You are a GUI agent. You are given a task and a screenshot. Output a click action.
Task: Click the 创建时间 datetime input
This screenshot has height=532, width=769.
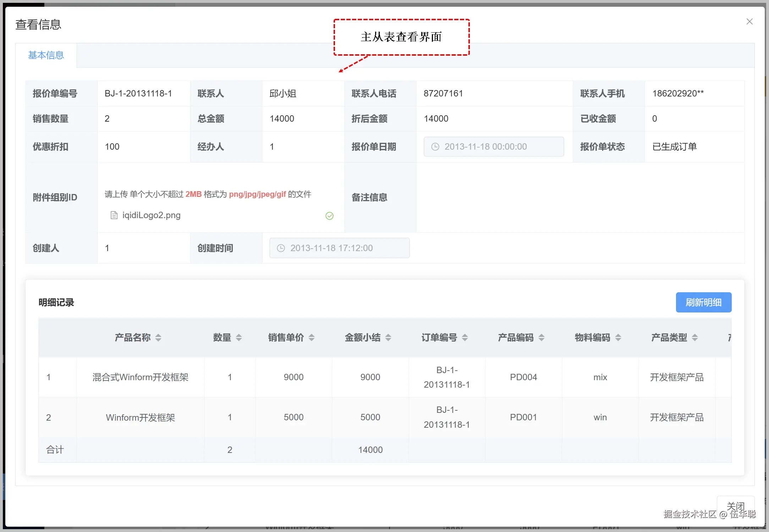pos(339,248)
